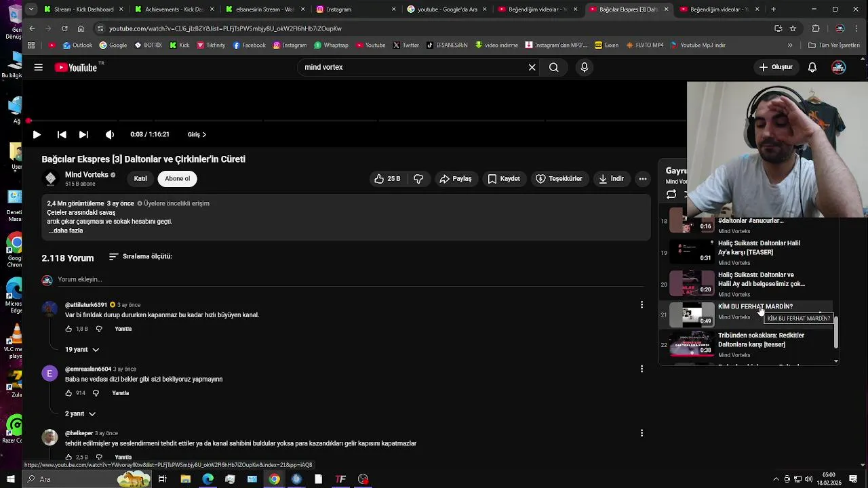
Task: Like the @emreaslan6604 comment
Action: [x=68, y=393]
